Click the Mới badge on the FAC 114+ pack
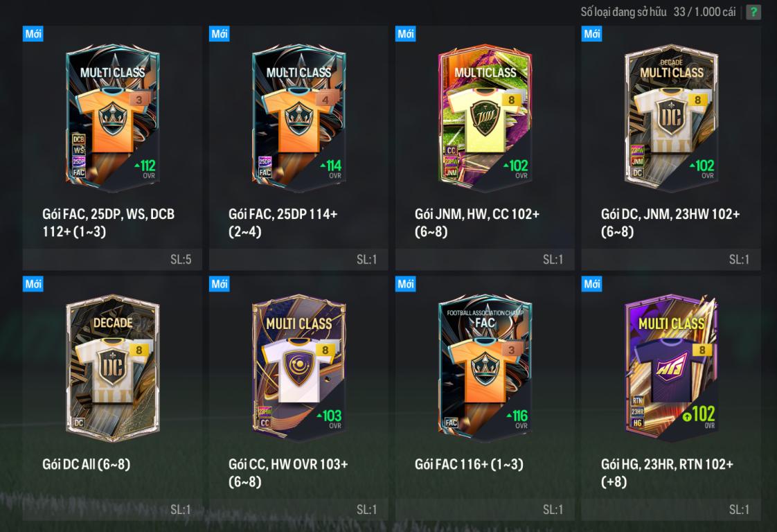The height and width of the screenshot is (532, 777). [x=219, y=34]
